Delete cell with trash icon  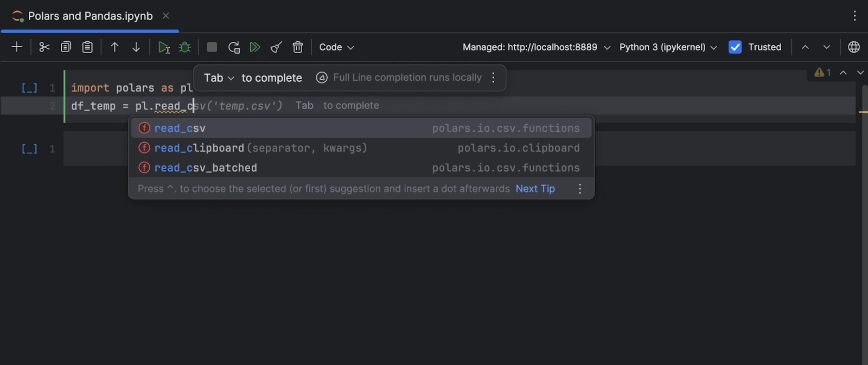pos(298,47)
